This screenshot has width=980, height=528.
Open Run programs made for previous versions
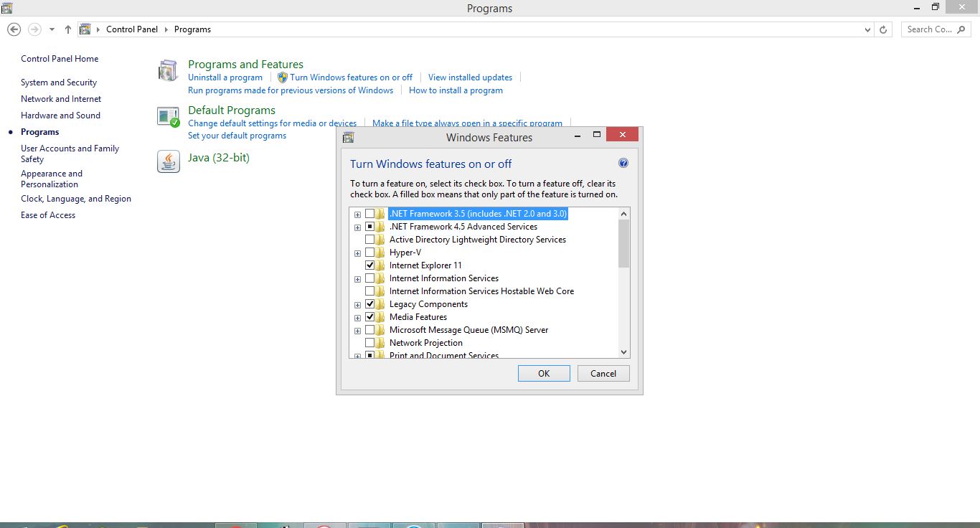[x=291, y=90]
